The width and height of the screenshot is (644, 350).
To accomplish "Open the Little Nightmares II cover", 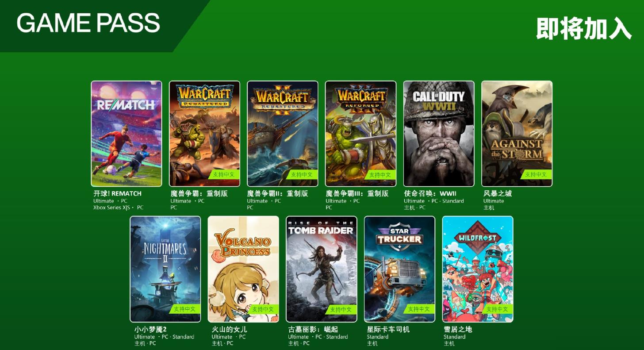I will 165,269.
